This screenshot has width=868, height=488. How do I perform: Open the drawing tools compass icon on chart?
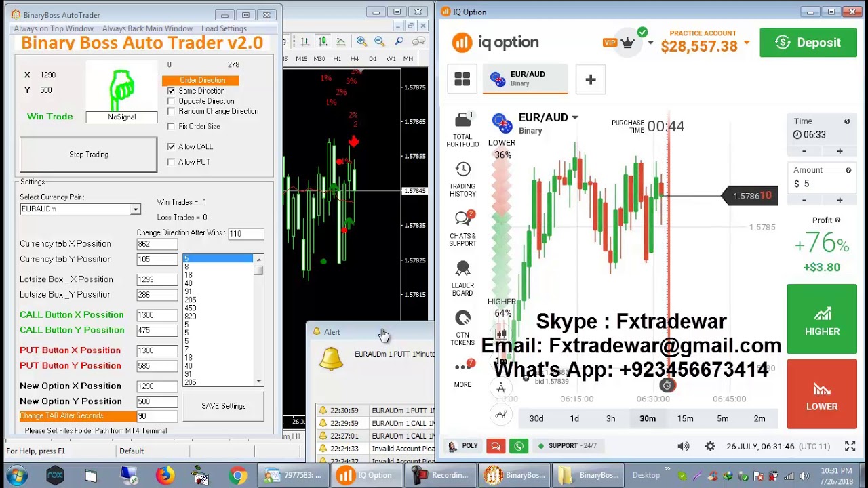(501, 388)
